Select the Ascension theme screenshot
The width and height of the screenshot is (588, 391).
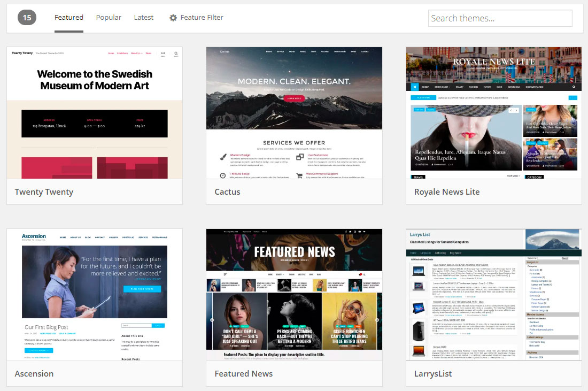coord(94,294)
